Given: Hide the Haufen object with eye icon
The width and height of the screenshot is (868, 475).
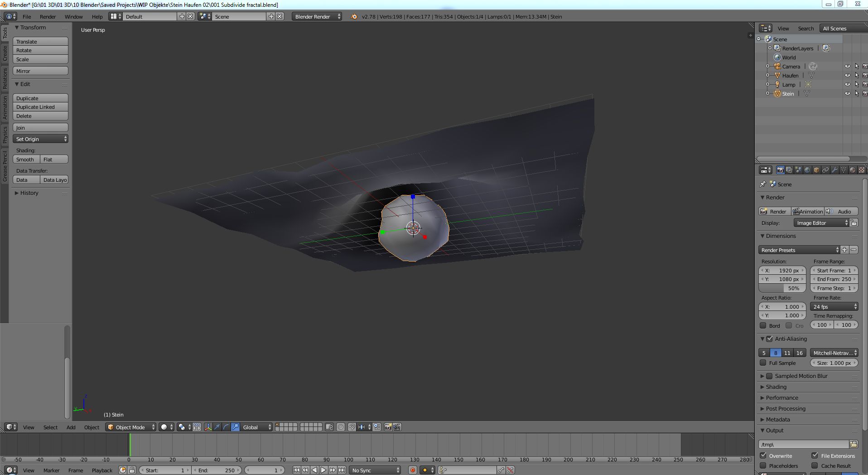Looking at the screenshot, I should (x=847, y=76).
